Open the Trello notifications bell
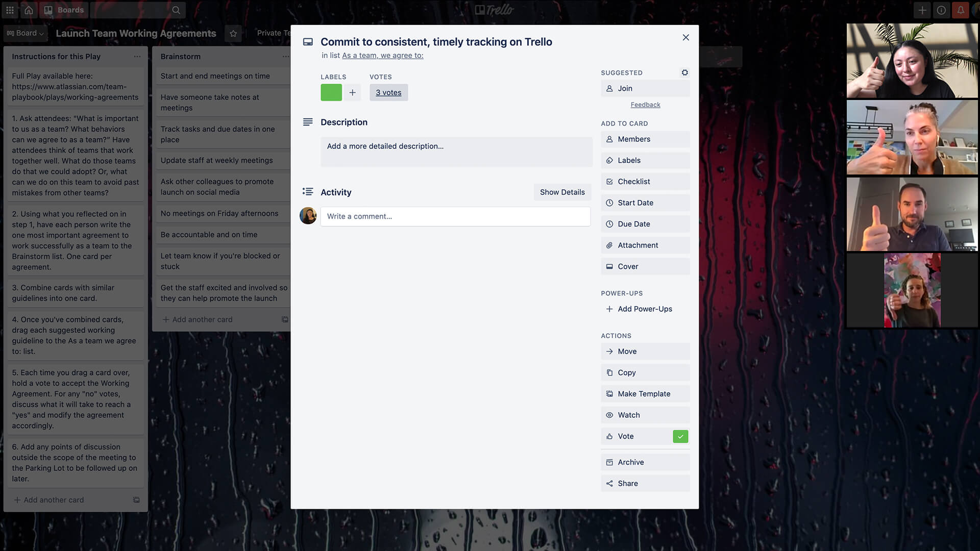The image size is (980, 551). [961, 10]
